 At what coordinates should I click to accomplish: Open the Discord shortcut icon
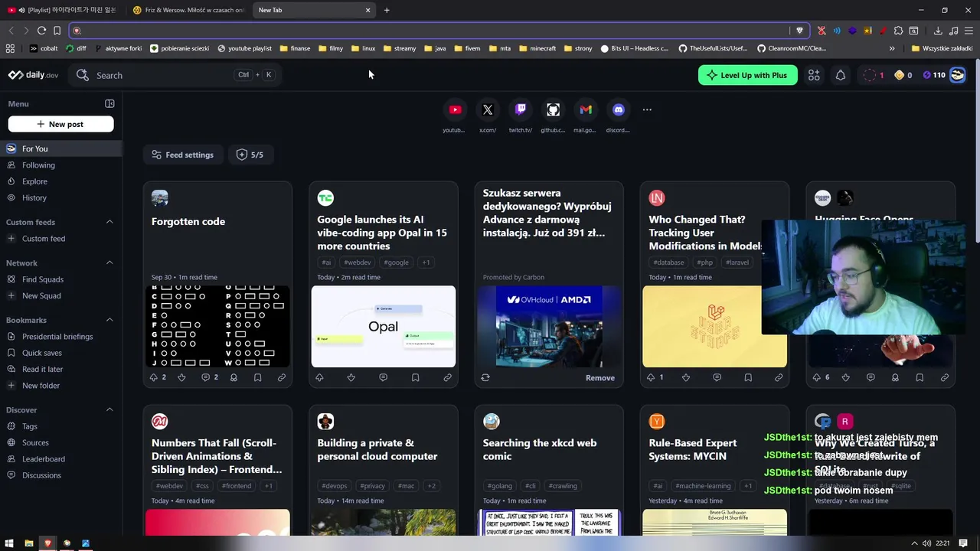[x=619, y=109]
